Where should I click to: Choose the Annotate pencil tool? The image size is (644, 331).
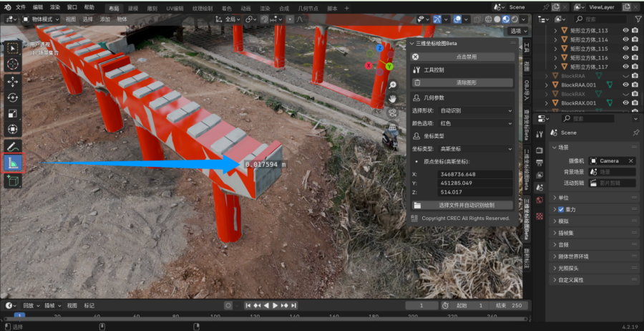[13, 146]
